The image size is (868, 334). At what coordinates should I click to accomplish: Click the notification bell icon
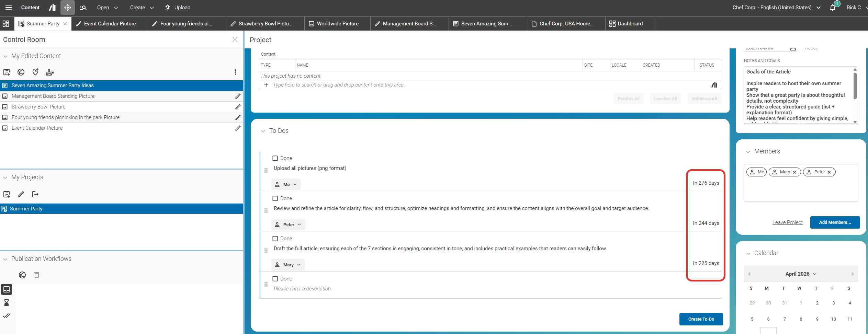[x=832, y=8]
